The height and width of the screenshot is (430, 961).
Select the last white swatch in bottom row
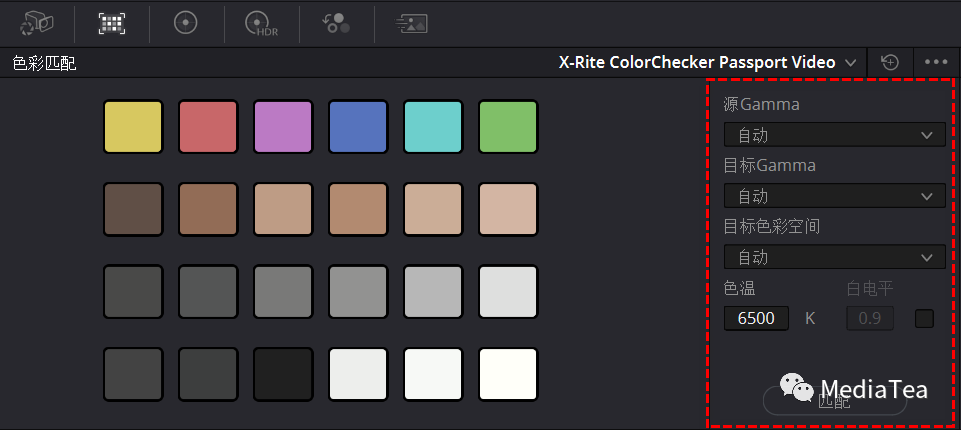click(508, 374)
